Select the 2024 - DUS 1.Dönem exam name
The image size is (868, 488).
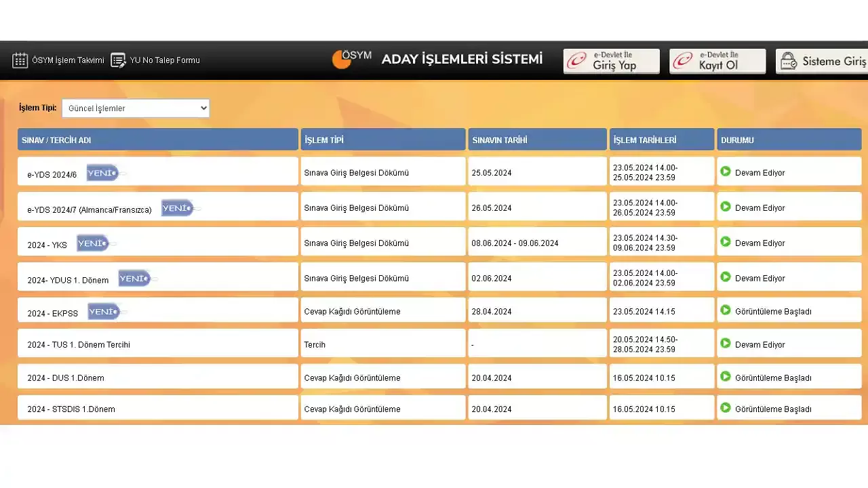[66, 378]
